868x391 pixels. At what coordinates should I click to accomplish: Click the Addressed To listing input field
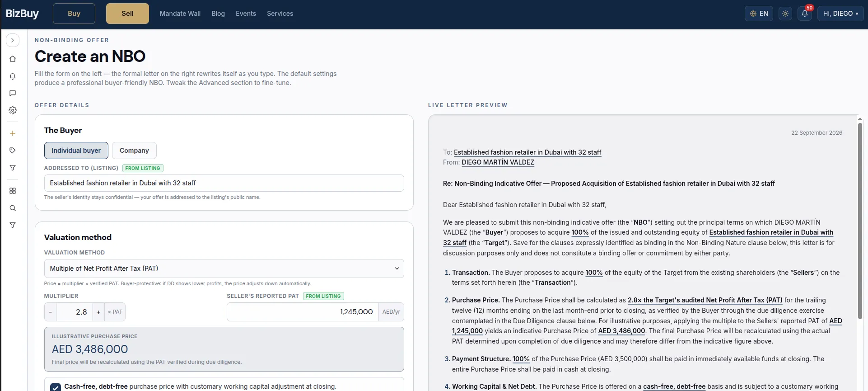[224, 183]
